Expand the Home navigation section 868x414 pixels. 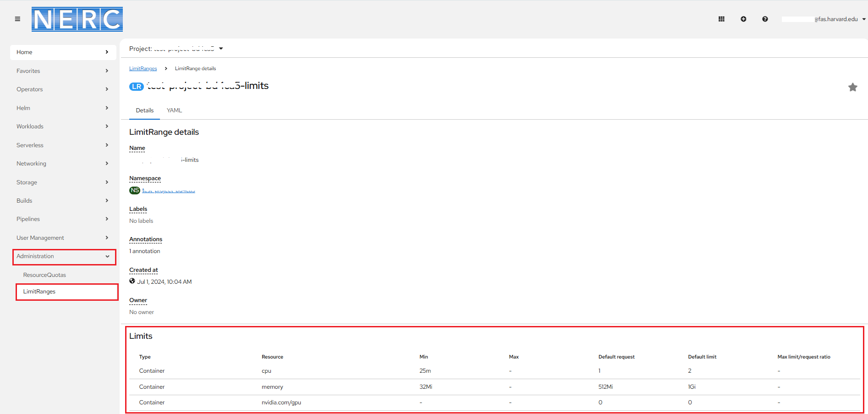click(x=63, y=52)
